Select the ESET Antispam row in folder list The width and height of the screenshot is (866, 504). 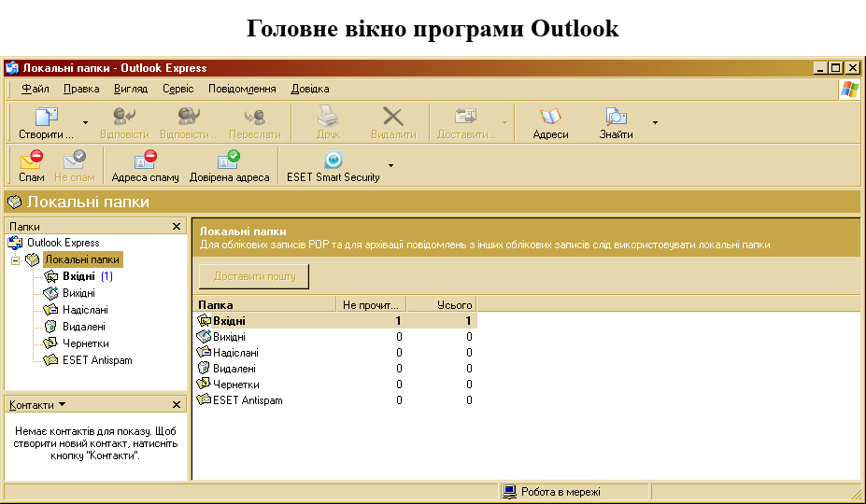click(335, 400)
